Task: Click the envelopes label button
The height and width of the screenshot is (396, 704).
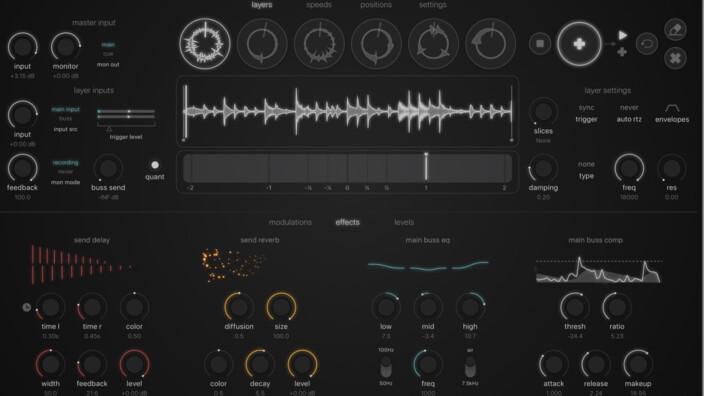Action: pyautogui.click(x=672, y=119)
